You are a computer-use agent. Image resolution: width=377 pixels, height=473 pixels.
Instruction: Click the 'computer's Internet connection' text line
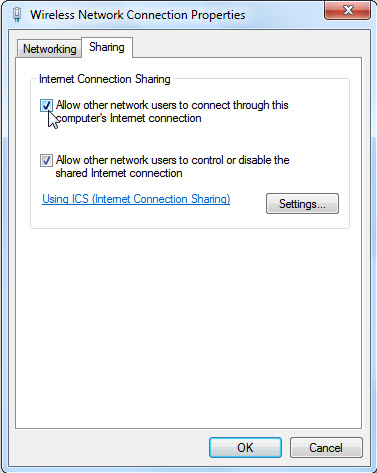[128, 118]
